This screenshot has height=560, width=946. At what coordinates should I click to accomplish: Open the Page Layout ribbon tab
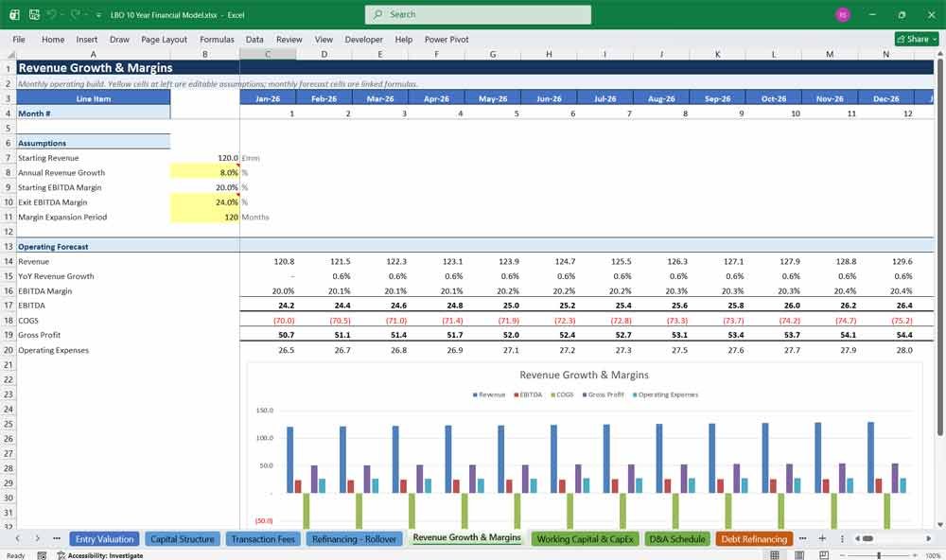(x=164, y=39)
